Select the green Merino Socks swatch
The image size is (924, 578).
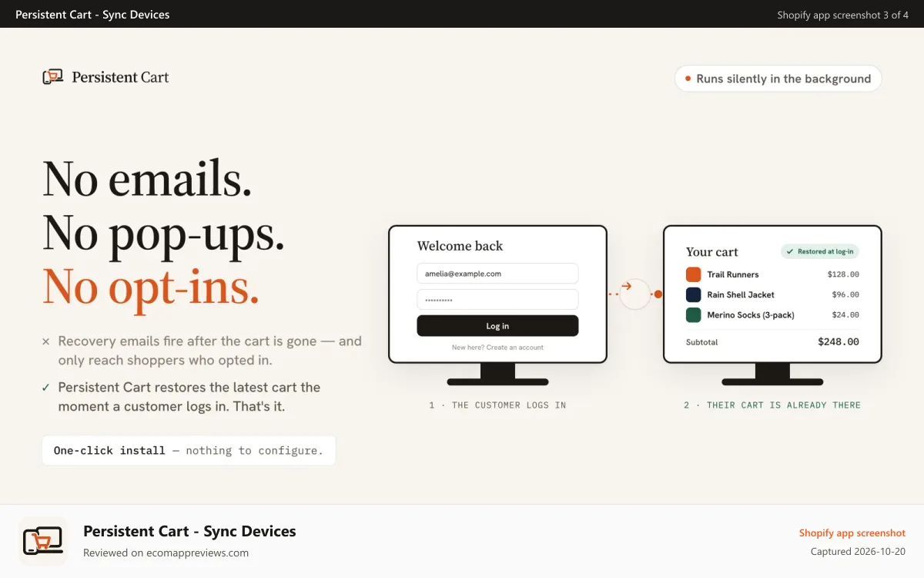(x=693, y=314)
